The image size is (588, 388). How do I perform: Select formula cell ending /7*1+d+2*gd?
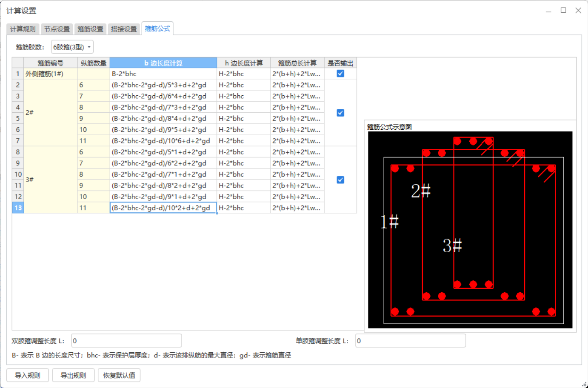click(163, 174)
